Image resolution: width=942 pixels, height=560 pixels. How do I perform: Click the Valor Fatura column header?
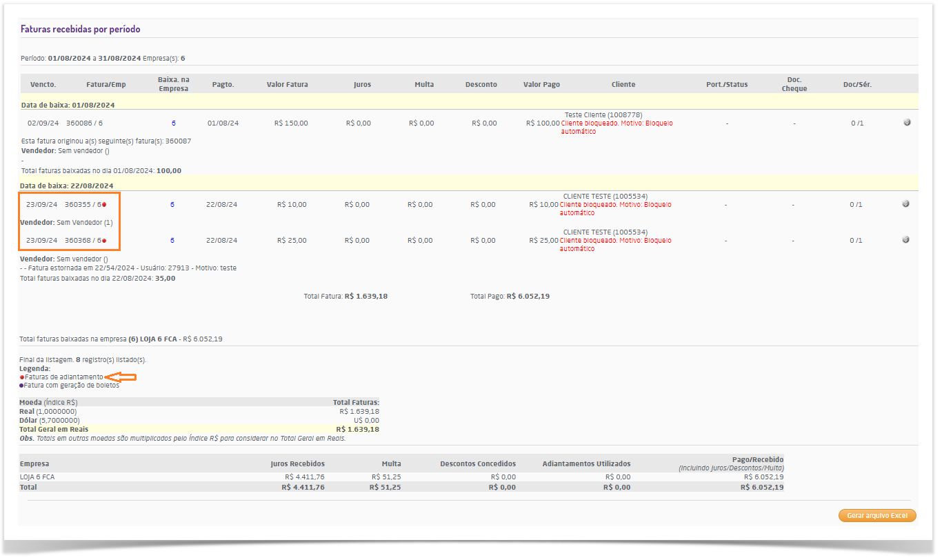[x=288, y=85]
